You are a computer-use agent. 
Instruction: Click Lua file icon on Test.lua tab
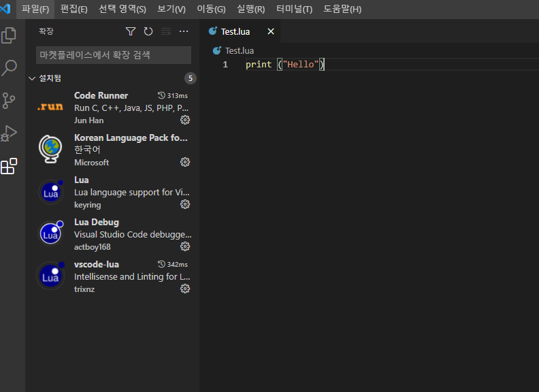pyautogui.click(x=213, y=31)
